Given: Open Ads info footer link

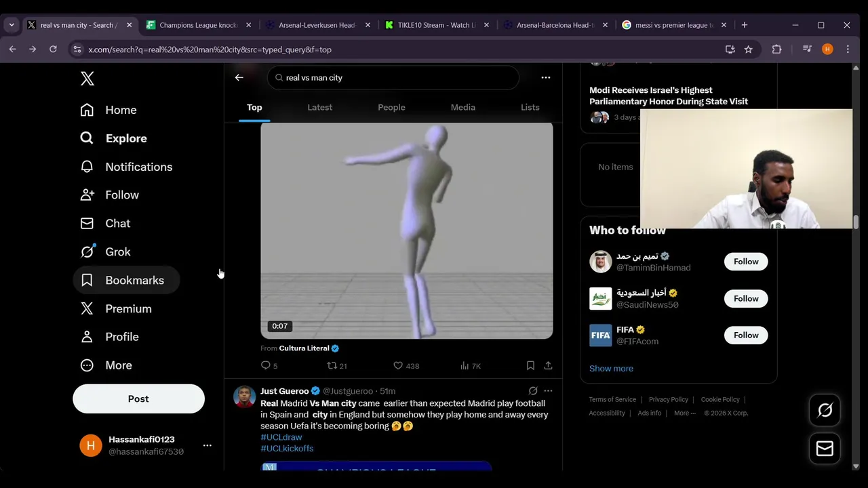Looking at the screenshot, I should point(649,413).
